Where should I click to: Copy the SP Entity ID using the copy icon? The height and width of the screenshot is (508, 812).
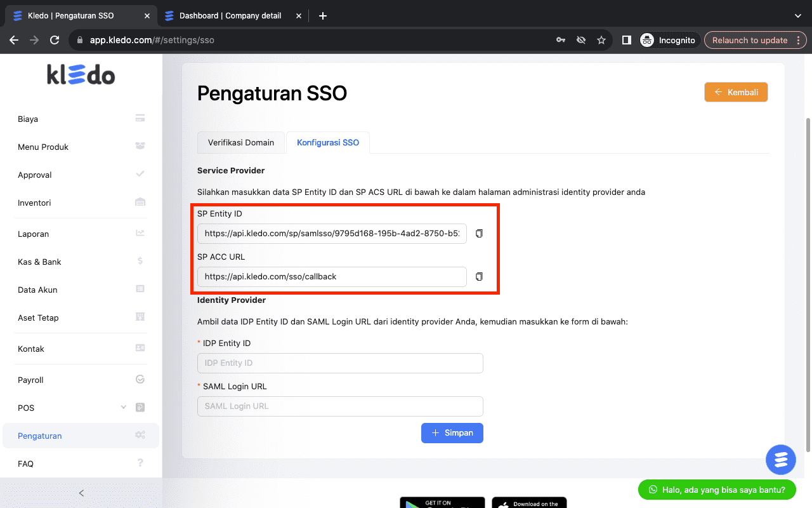(479, 233)
